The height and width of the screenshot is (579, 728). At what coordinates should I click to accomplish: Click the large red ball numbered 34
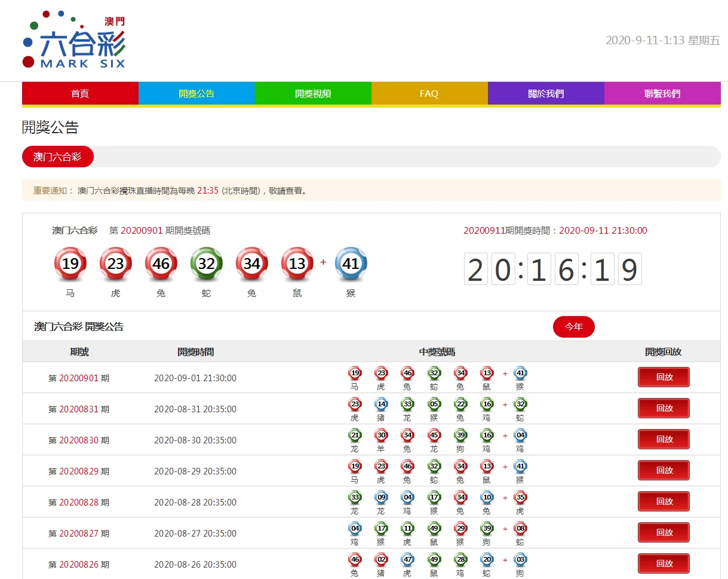tap(252, 264)
